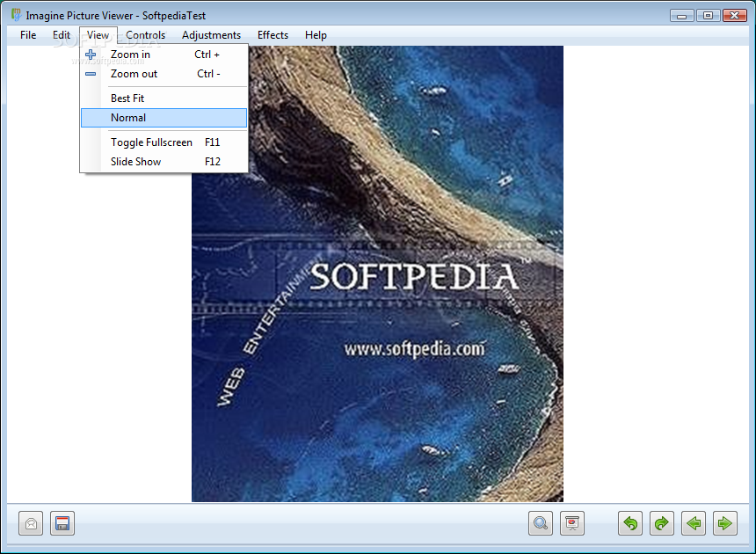Screen dimensions: 756x554
Task: Select Normal view option
Action: coord(164,118)
